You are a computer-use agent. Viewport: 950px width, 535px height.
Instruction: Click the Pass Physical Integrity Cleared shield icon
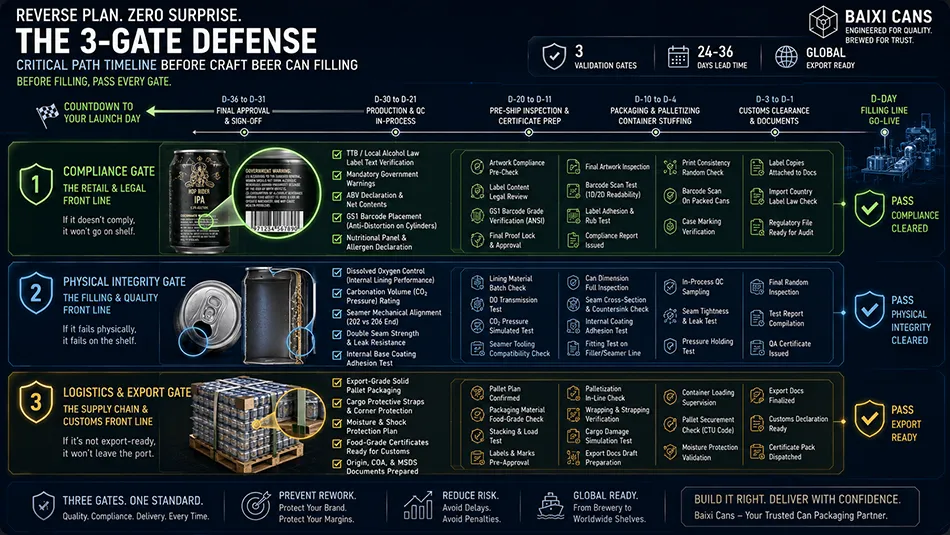point(869,310)
